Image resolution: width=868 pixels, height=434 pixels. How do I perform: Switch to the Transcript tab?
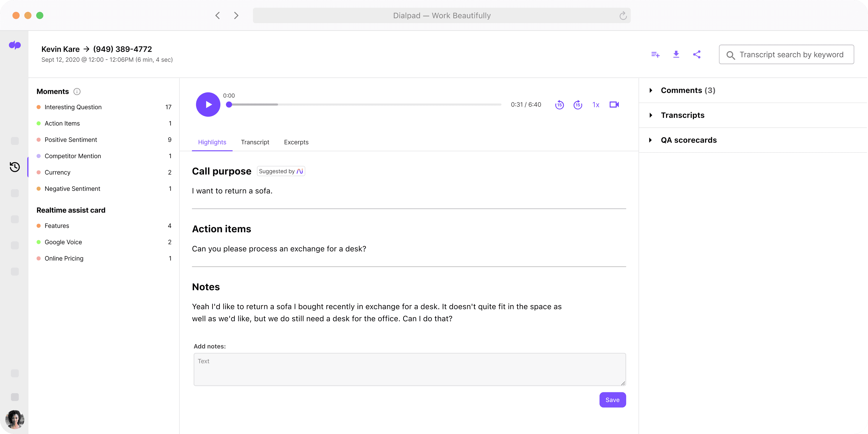pos(255,142)
